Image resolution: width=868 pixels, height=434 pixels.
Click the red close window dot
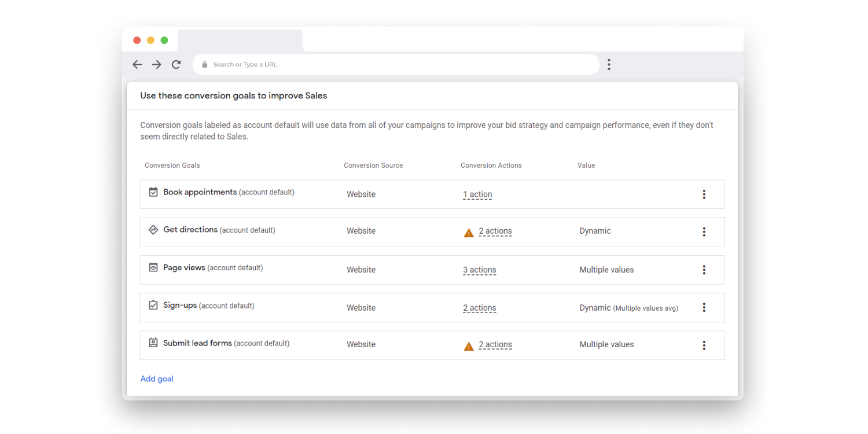(x=137, y=41)
